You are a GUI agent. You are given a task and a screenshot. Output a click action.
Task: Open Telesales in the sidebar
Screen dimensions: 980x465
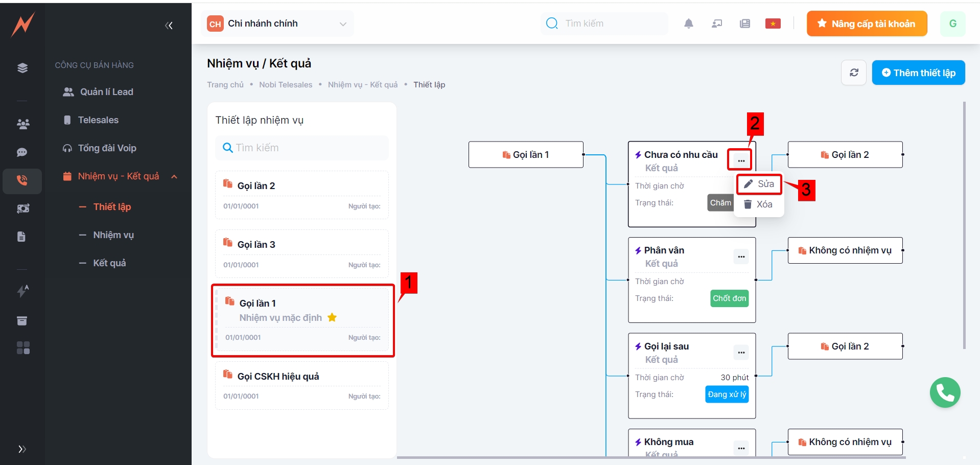tap(98, 120)
